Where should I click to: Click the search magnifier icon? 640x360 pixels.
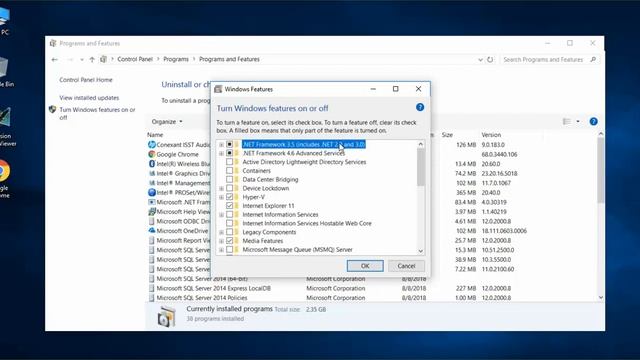tap(593, 60)
